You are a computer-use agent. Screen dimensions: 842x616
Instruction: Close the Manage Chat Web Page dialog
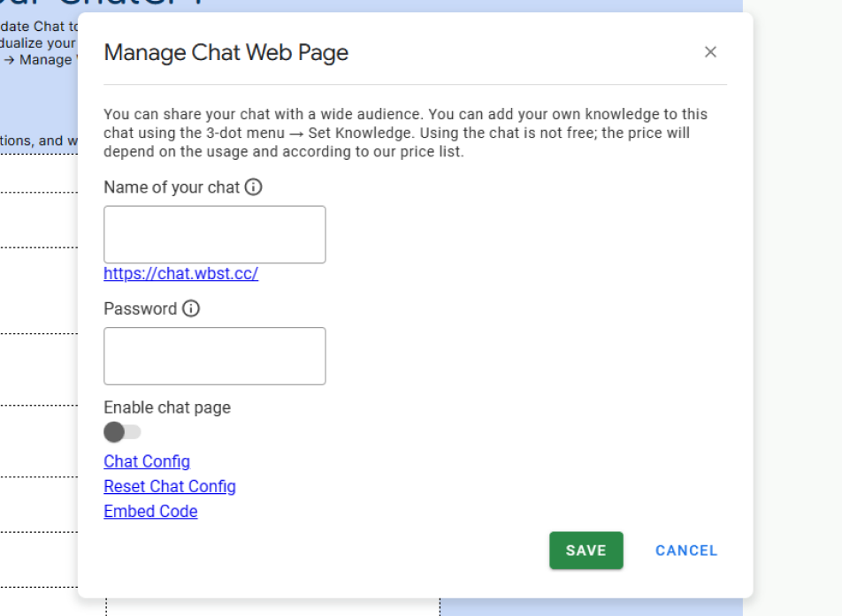710,51
